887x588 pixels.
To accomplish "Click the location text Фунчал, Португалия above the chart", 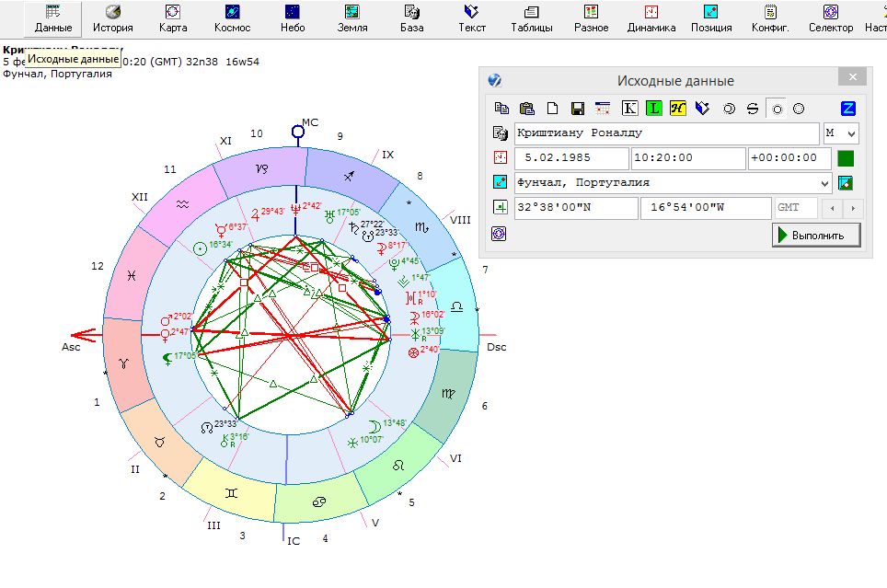I will (57, 74).
